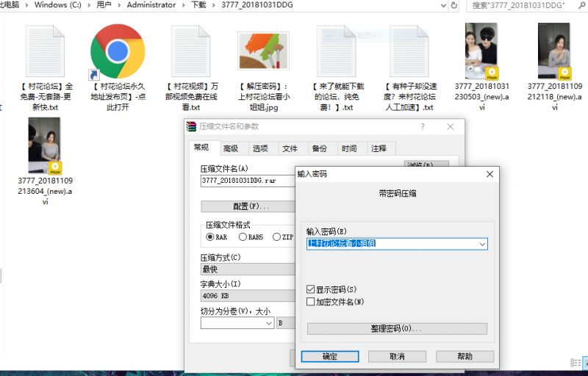
Task: Click 下载 in the address breadcrumb
Action: coord(198,5)
